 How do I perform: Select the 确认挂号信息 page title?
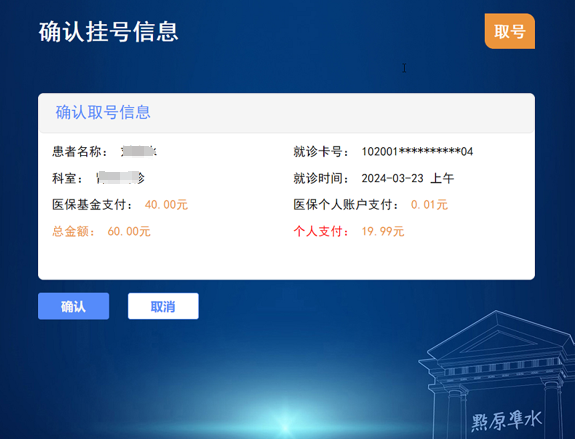(x=109, y=32)
